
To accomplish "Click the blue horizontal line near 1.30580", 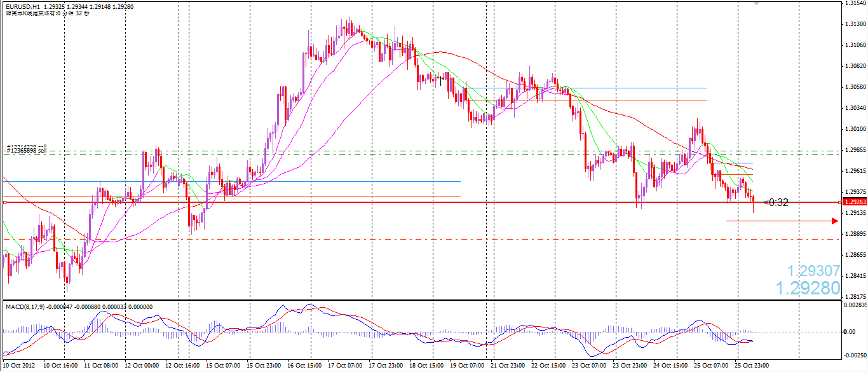I will click(x=587, y=88).
